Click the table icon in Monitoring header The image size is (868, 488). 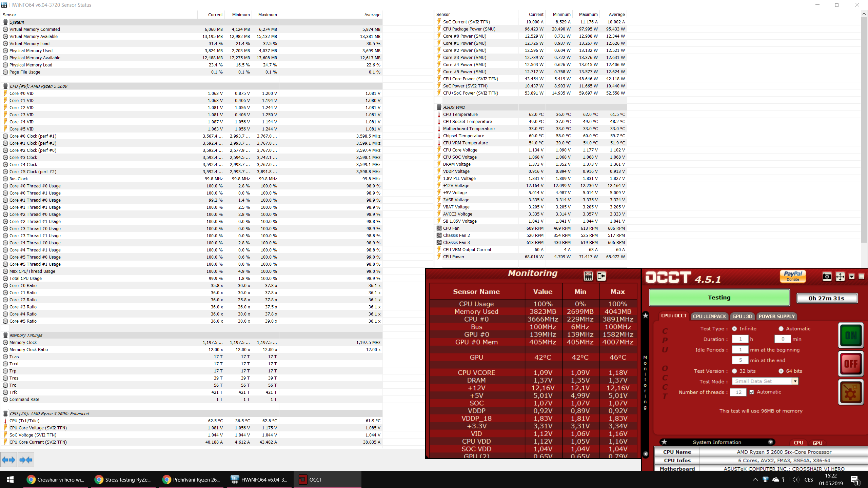coord(588,276)
